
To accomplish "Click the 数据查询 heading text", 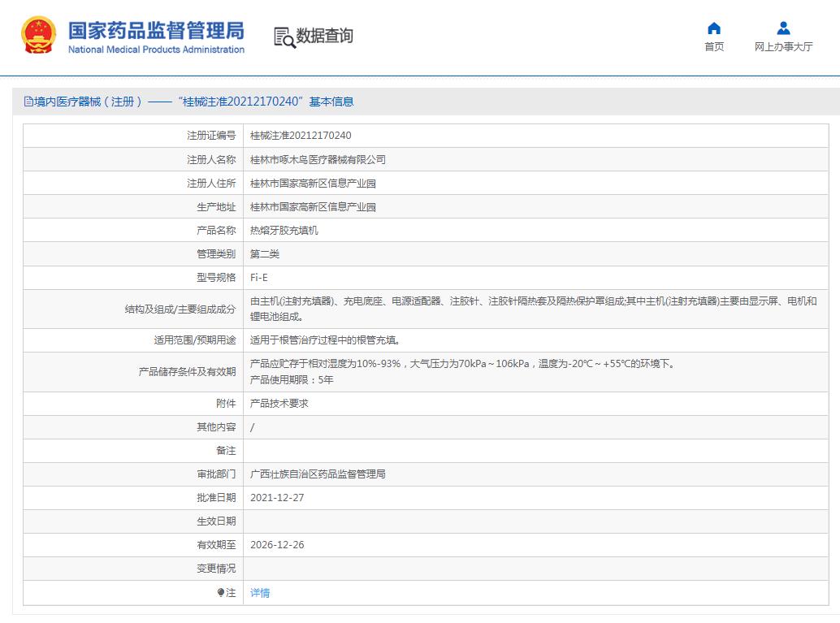I will tap(325, 36).
